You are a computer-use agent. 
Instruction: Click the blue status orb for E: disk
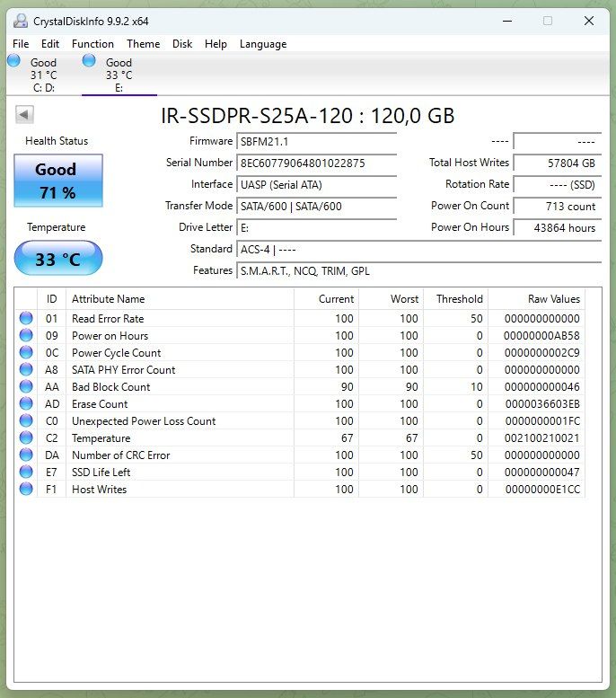click(89, 60)
